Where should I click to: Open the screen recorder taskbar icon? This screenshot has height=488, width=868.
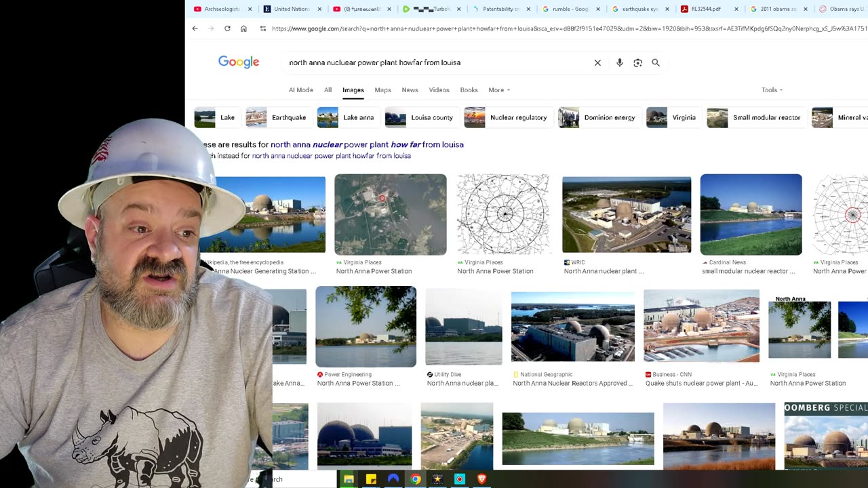(x=460, y=479)
